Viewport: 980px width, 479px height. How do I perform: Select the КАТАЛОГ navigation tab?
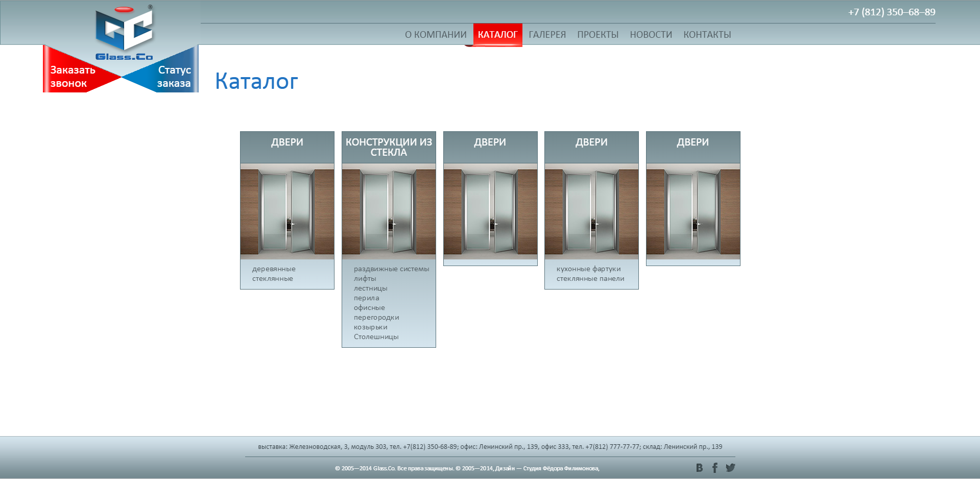click(498, 35)
